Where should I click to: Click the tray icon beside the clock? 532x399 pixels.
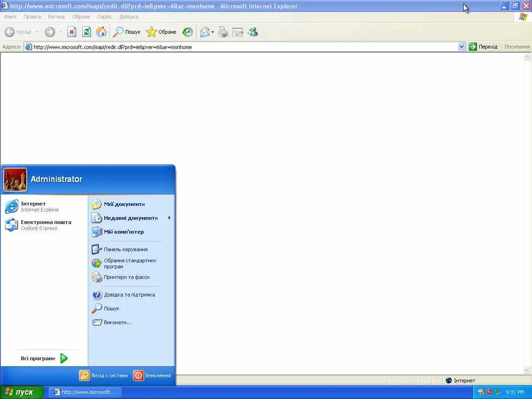[497, 392]
